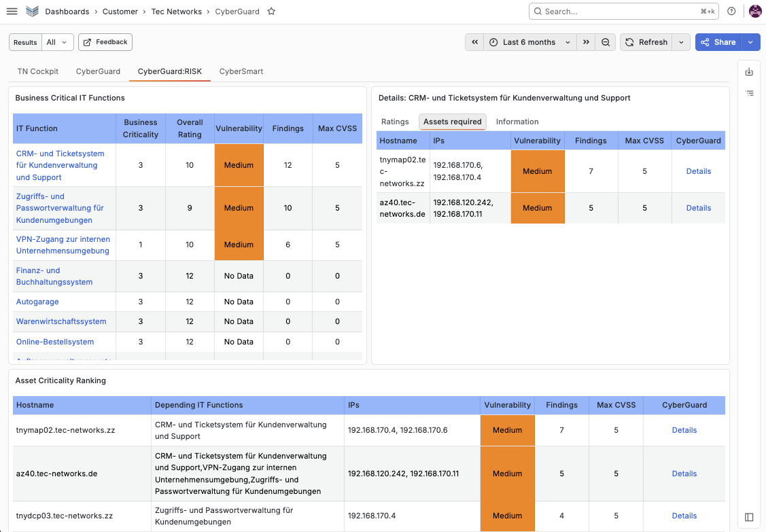Open the Last 6 months time picker

pos(530,42)
